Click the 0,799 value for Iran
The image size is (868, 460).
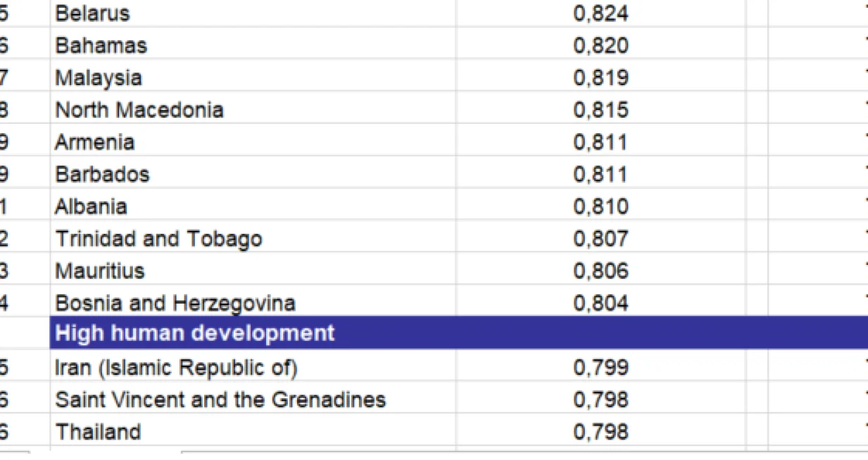coord(600,368)
